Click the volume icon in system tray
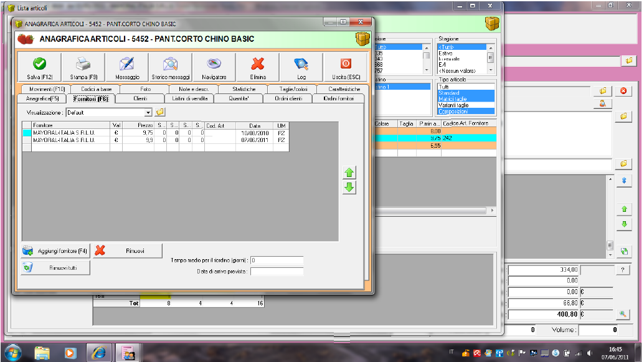This screenshot has width=644, height=362. tap(590, 353)
